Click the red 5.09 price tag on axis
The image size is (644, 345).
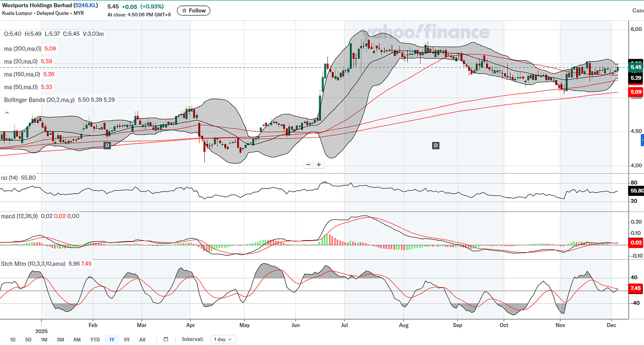(x=636, y=92)
